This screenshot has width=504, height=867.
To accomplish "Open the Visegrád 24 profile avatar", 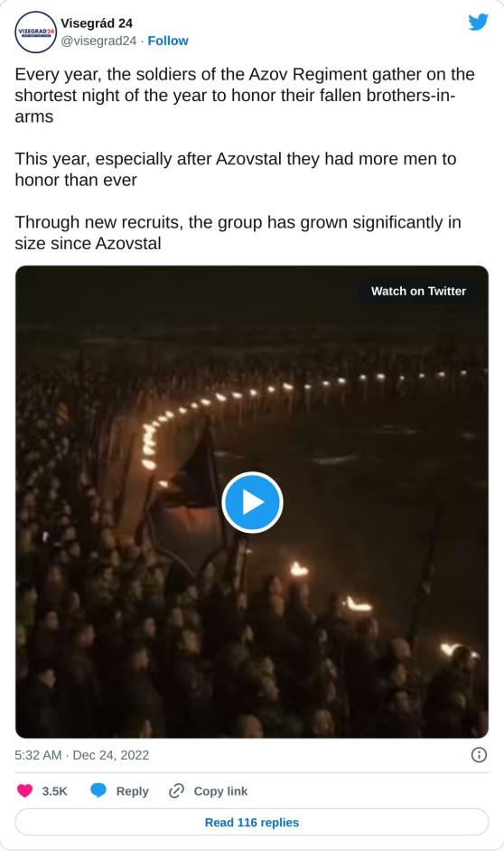I will (x=35, y=33).
